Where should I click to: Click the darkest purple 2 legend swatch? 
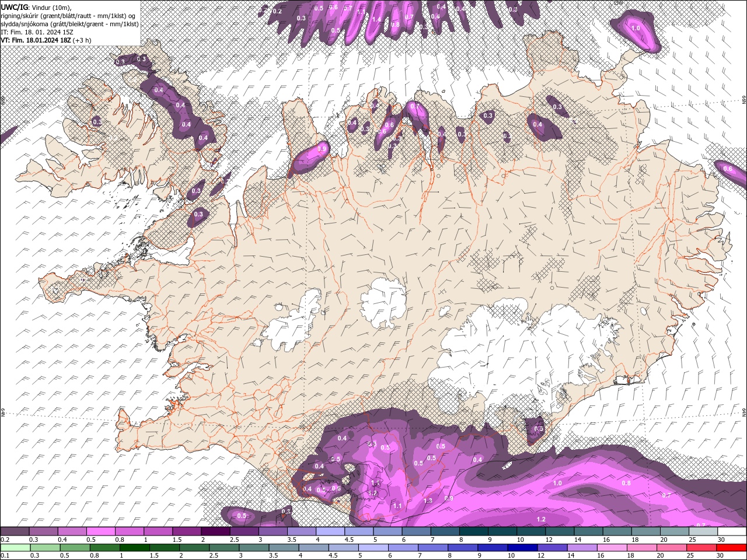pos(215,531)
